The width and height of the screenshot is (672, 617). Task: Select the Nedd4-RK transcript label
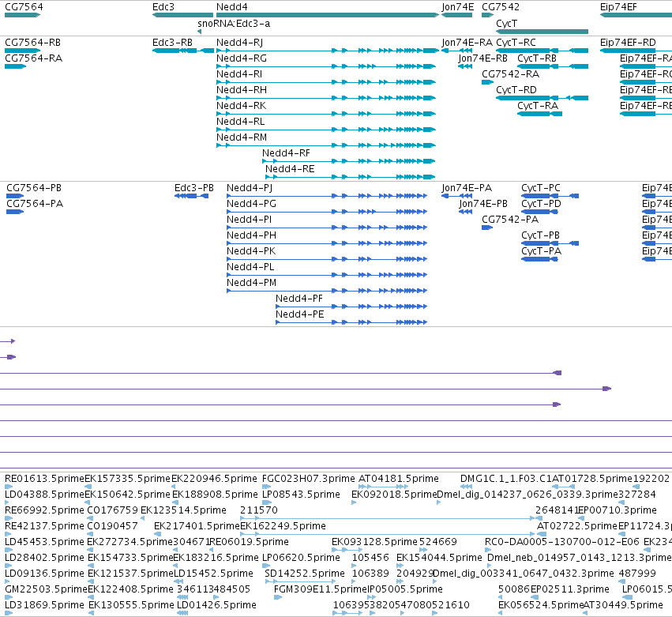pyautogui.click(x=242, y=106)
